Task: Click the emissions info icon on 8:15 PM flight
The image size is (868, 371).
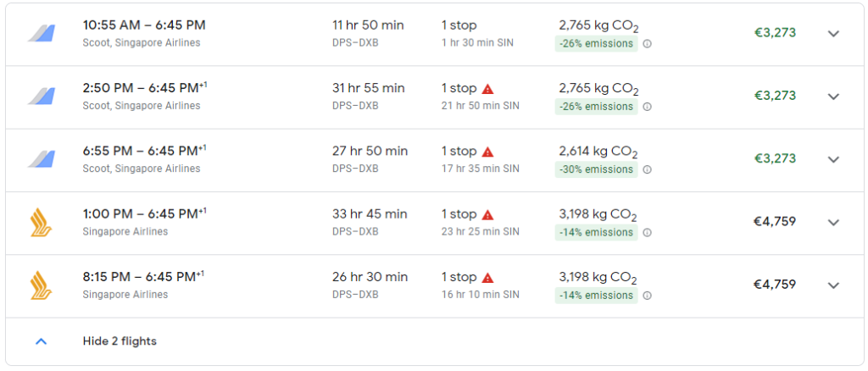Action: click(x=647, y=296)
